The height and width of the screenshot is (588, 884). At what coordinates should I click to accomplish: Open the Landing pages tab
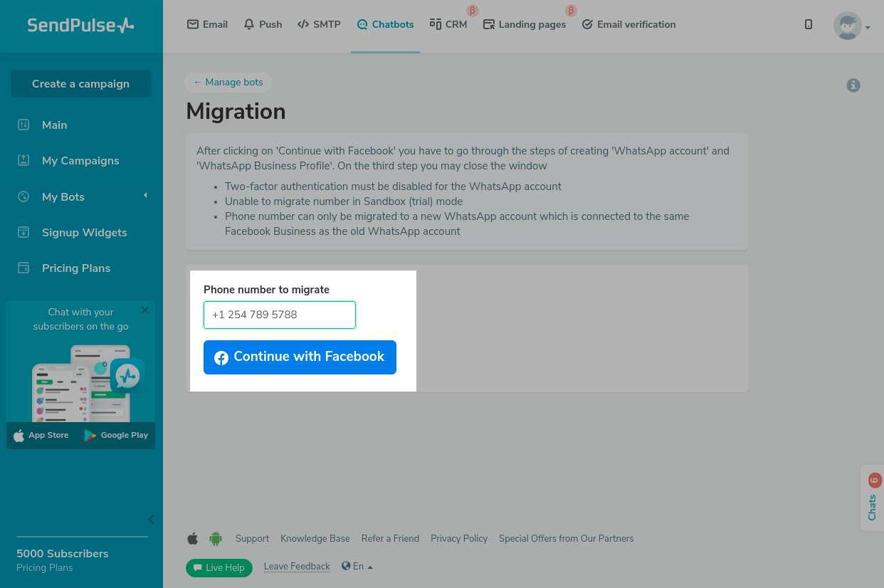point(525,24)
